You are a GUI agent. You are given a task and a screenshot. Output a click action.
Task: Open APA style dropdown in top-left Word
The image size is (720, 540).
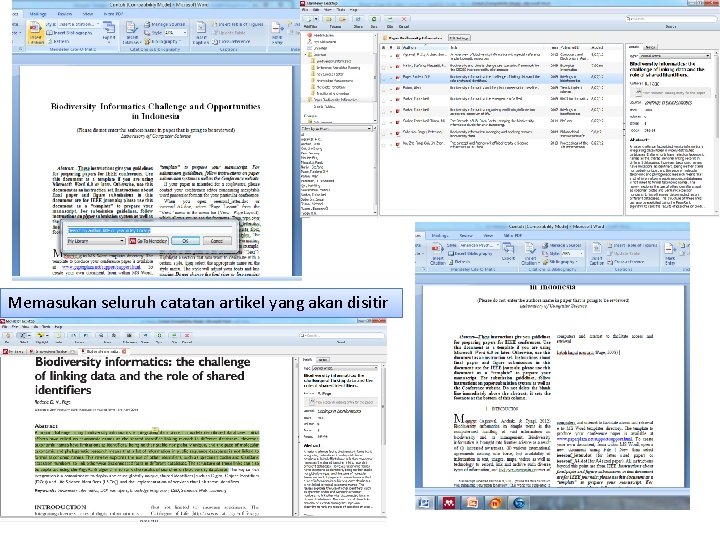(175, 33)
